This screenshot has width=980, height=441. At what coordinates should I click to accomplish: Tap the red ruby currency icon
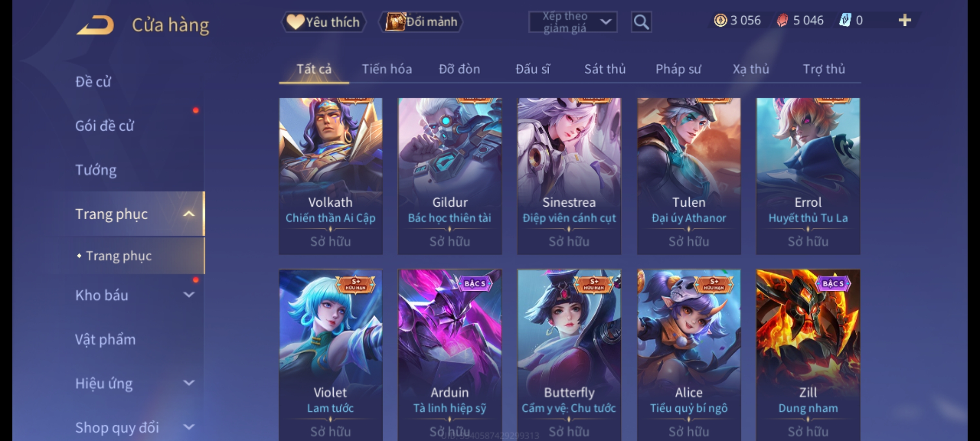click(782, 20)
